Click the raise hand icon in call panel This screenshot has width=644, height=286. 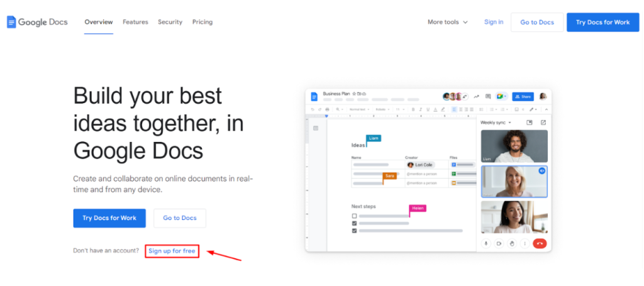[512, 243]
